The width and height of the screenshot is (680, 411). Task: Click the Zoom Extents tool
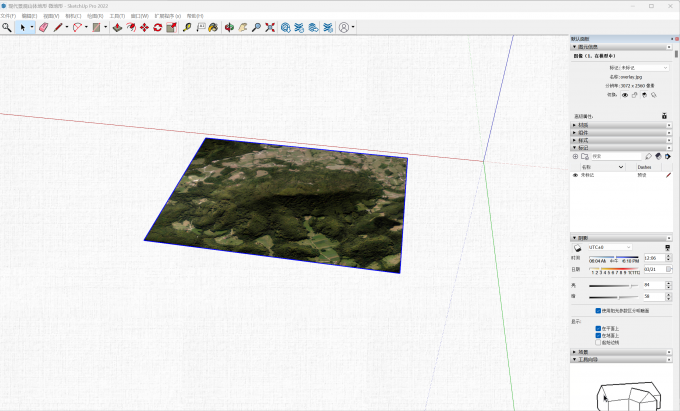click(x=270, y=27)
